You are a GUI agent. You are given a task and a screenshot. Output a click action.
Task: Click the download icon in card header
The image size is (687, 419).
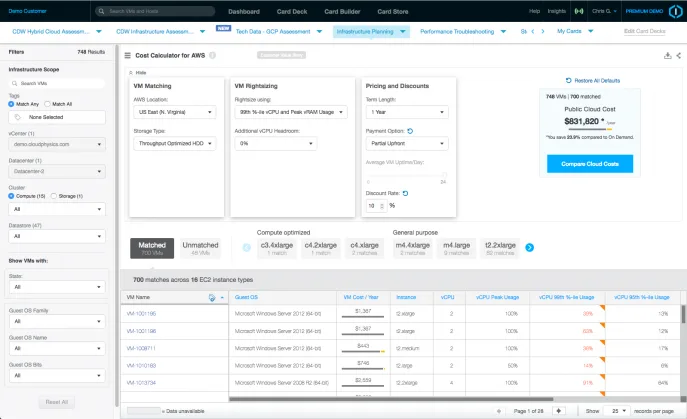(x=667, y=56)
